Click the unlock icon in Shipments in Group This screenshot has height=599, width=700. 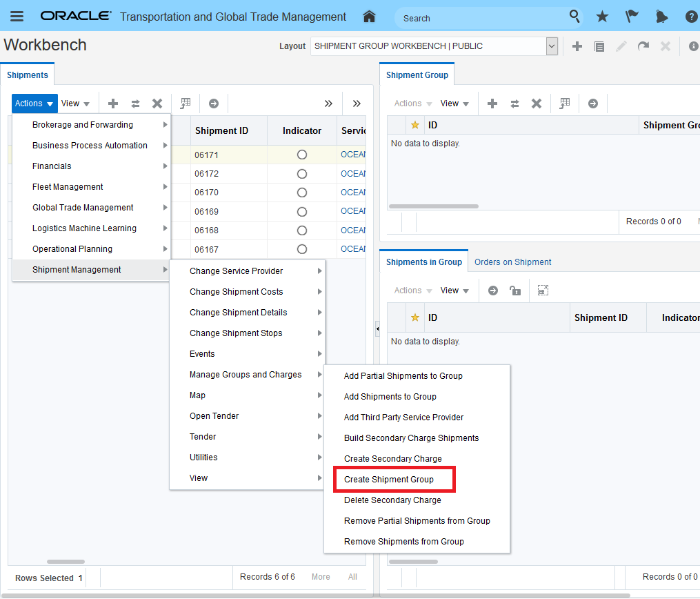pyautogui.click(x=515, y=291)
